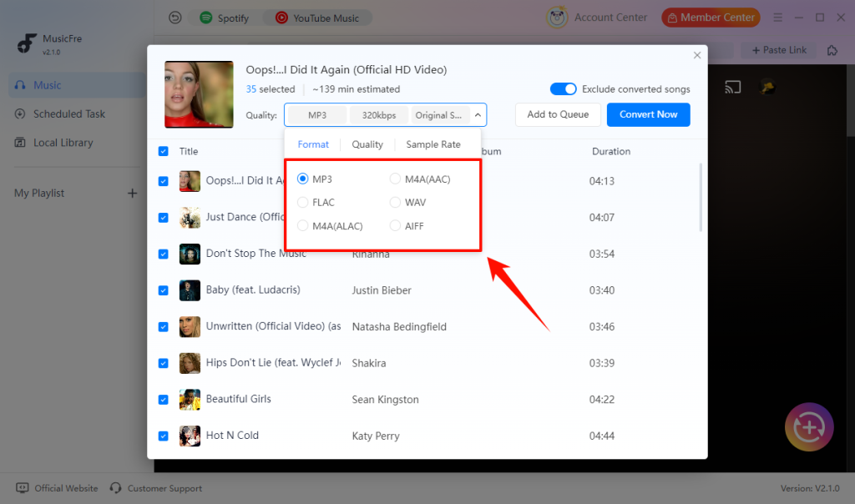Click the home icon beside Paste Link
855x504 pixels.
coord(832,50)
